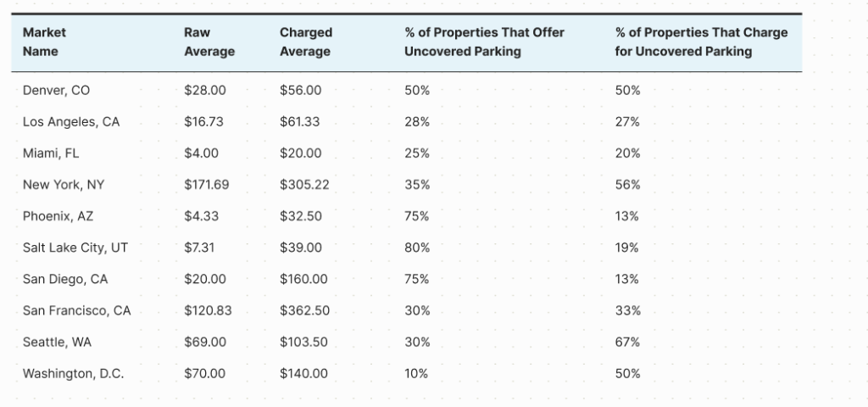Click the Charged Average column header

(305, 42)
